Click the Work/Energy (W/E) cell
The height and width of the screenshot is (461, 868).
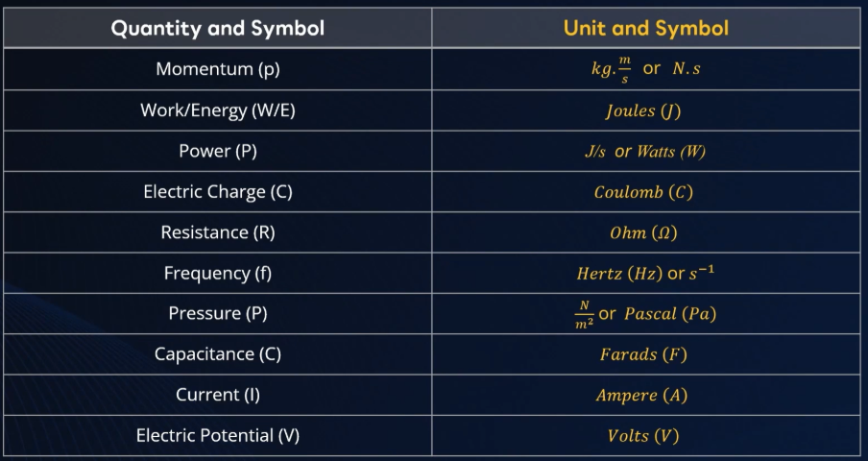(x=218, y=110)
